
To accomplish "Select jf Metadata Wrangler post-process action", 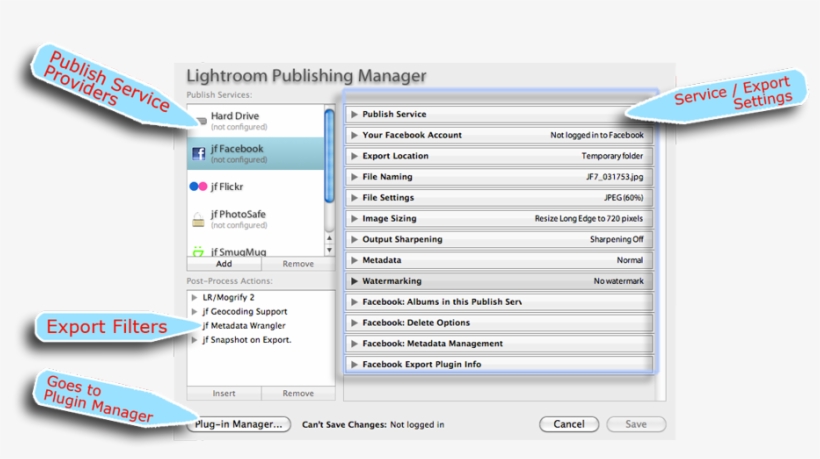I will point(244,326).
